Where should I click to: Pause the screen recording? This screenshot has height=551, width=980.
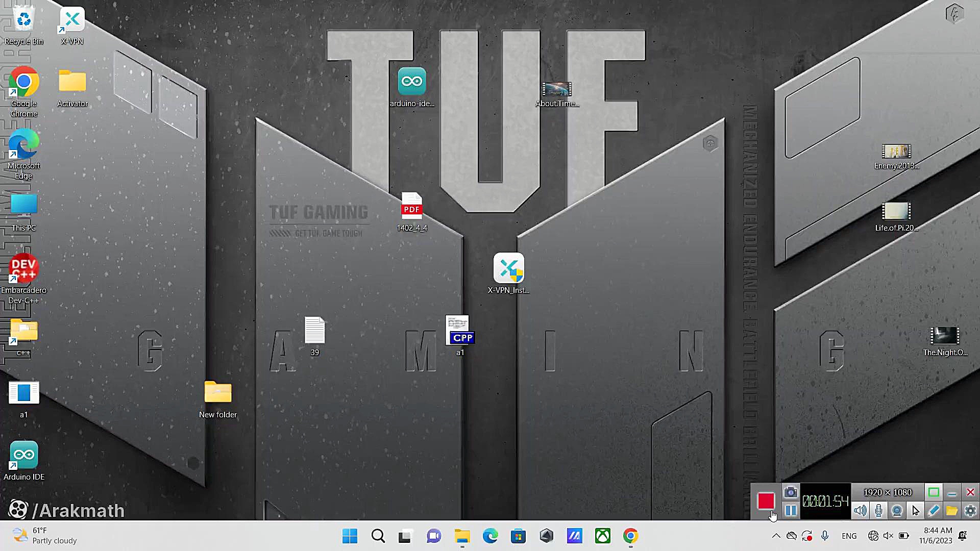pyautogui.click(x=791, y=511)
